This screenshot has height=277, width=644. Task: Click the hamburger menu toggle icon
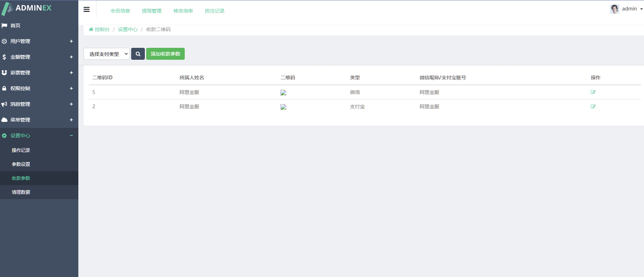(x=86, y=10)
